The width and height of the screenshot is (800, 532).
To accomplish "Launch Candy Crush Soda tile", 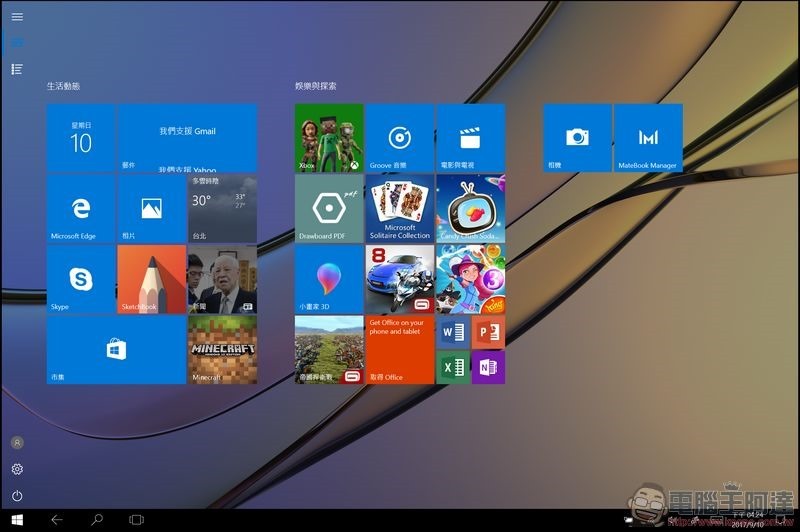I will tap(470, 209).
